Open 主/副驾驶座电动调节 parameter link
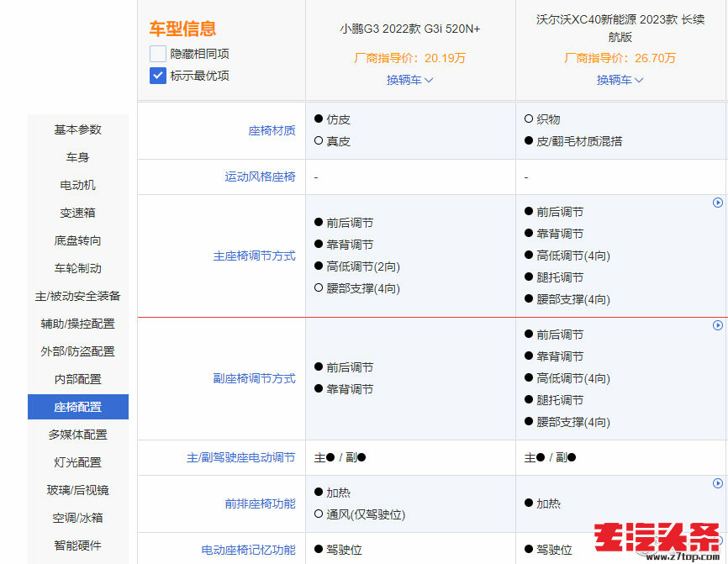 tap(241, 458)
